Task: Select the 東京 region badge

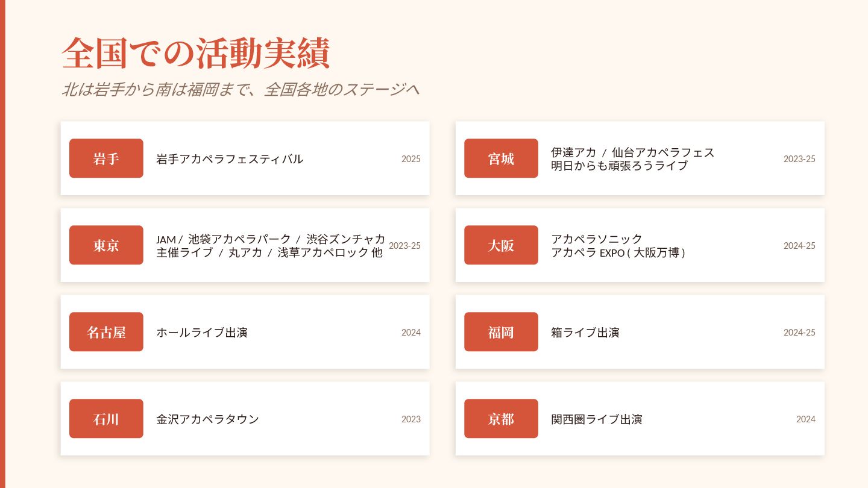Action: click(x=106, y=245)
